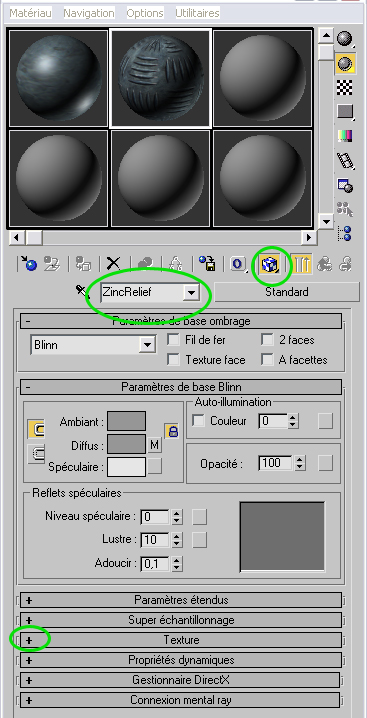Open the Sample Type sphere flyout

pos(345,39)
